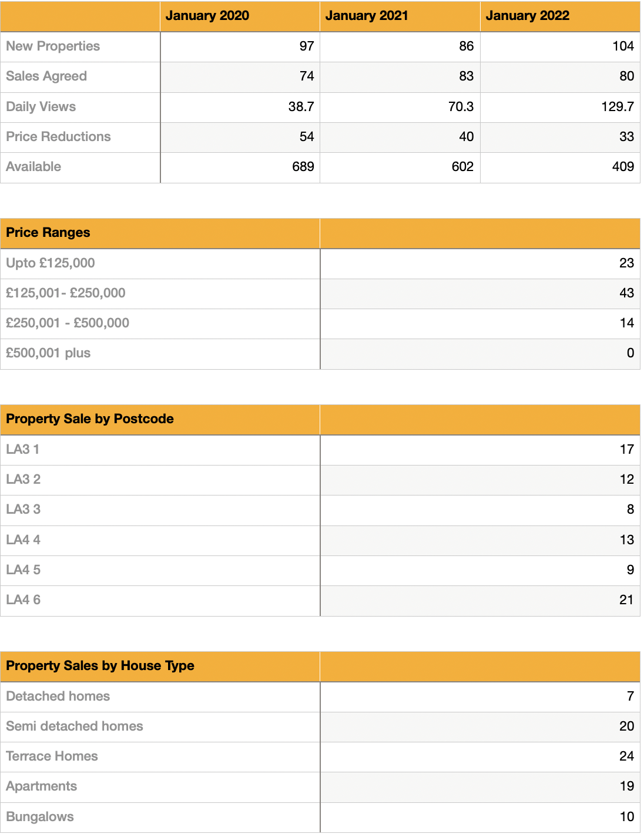Click Sales Agreed value for January 2021
The width and height of the screenshot is (644, 837).
[x=466, y=76]
